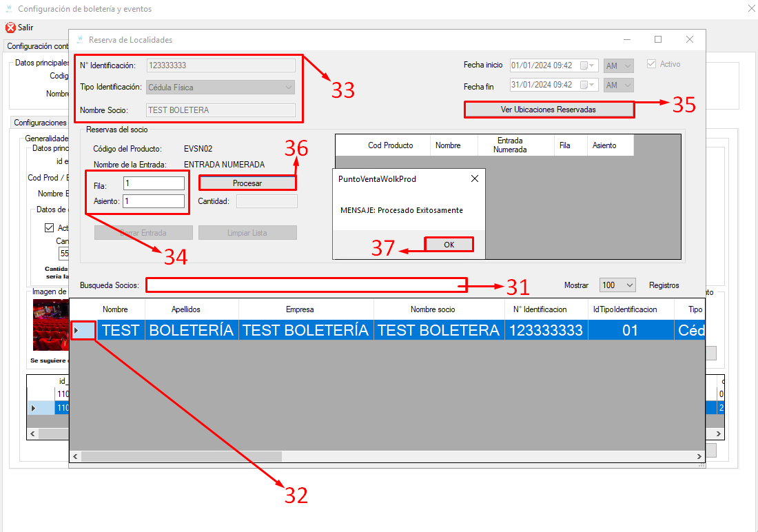
Task: Click the Nombre Socio field
Action: tap(221, 110)
